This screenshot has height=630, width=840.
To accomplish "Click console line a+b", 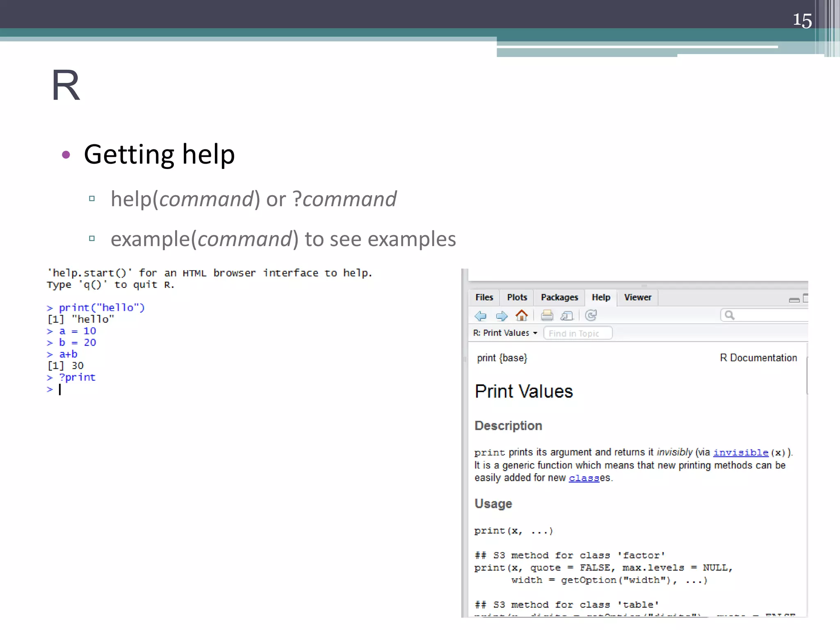I will tap(62, 354).
